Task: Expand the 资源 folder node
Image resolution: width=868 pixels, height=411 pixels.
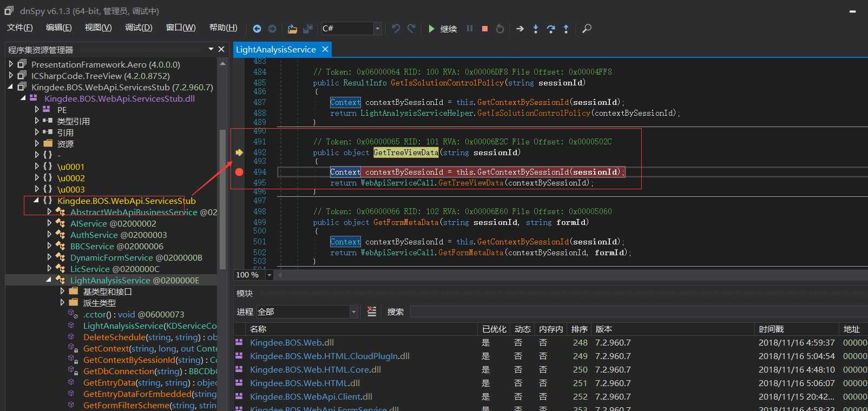Action: point(37,143)
